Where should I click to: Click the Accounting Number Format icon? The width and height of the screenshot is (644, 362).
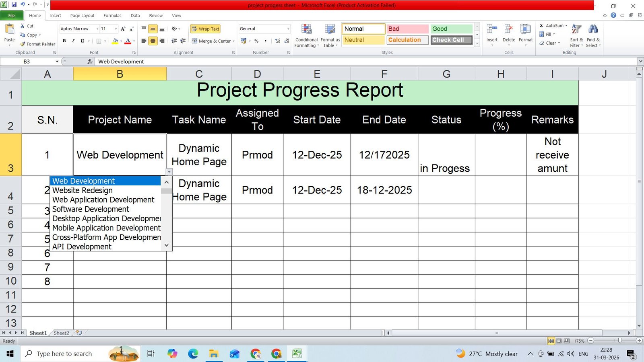(244, 41)
